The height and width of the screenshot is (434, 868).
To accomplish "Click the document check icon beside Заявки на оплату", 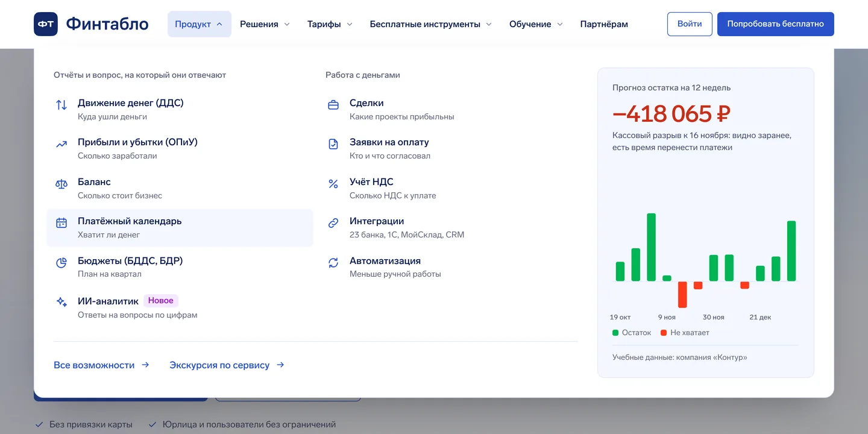I will coord(333,145).
